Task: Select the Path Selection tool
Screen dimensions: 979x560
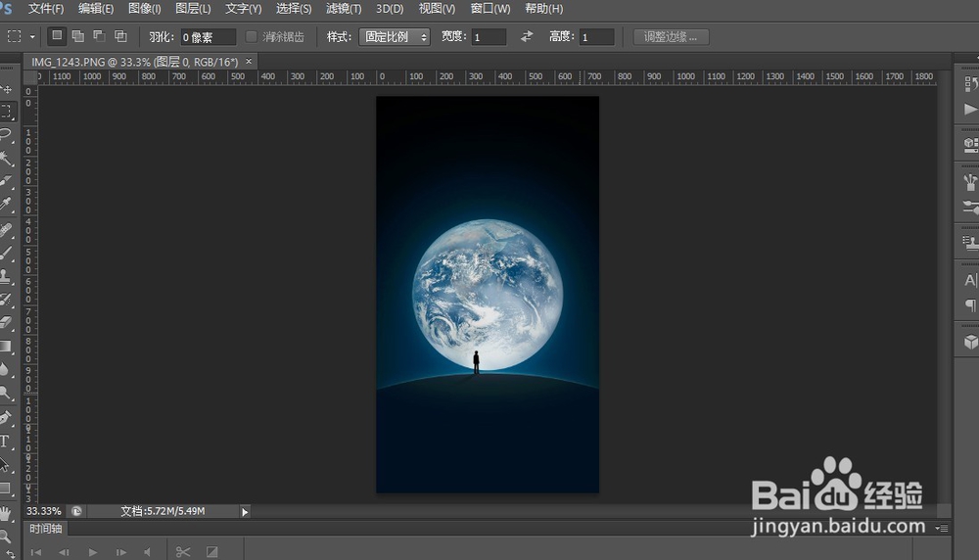Action: [5, 464]
